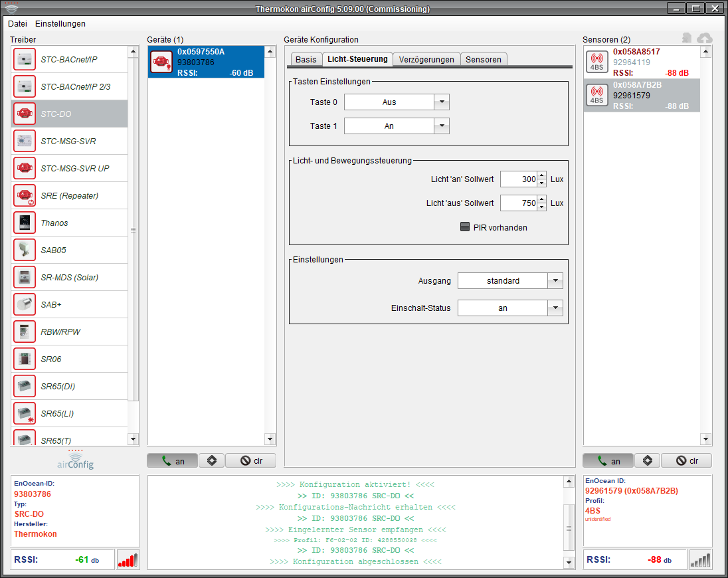This screenshot has height=578, width=728.
Task: Click the Licht 'aus' Sollwert input field
Action: 518,203
